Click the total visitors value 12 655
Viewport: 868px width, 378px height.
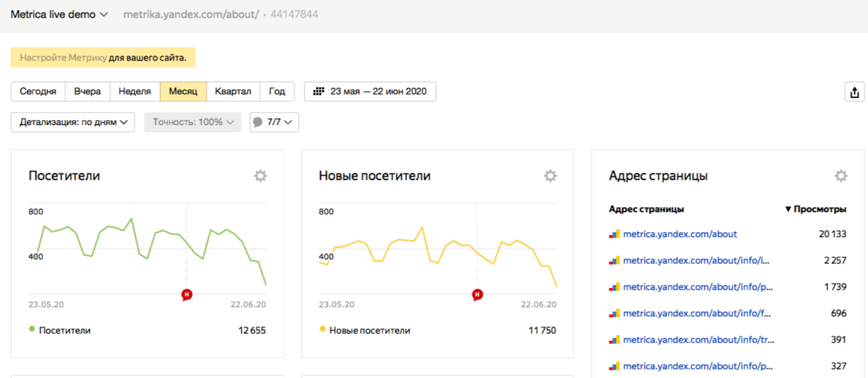(252, 330)
